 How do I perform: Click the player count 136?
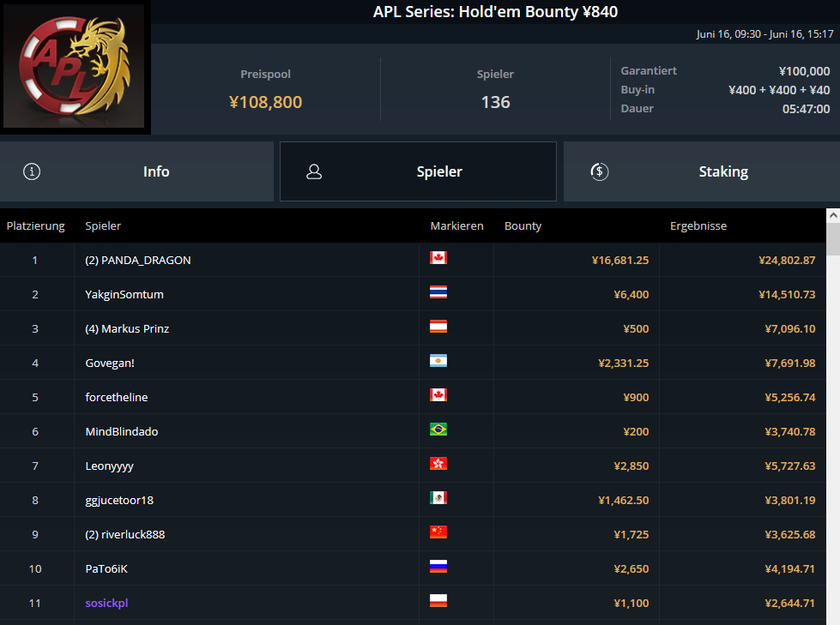pyautogui.click(x=496, y=102)
